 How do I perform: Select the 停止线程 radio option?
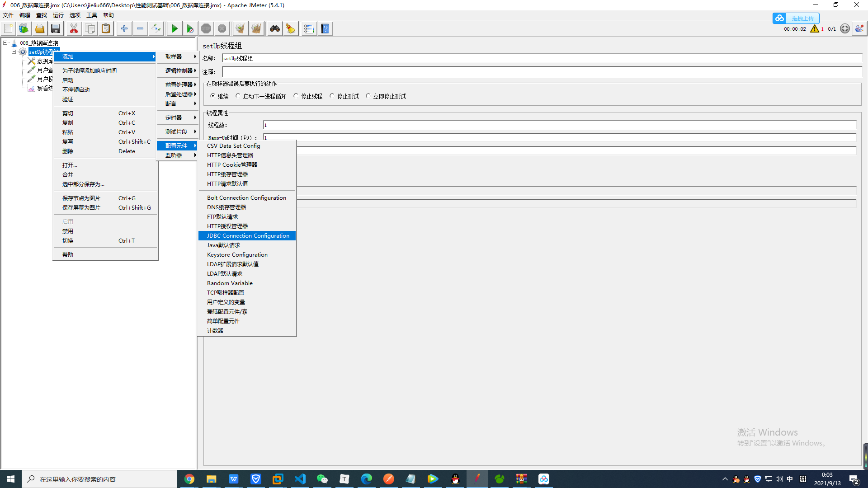(296, 96)
